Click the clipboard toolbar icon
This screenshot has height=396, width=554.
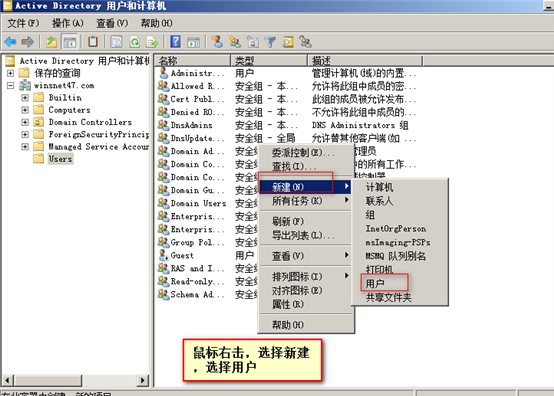(x=93, y=42)
